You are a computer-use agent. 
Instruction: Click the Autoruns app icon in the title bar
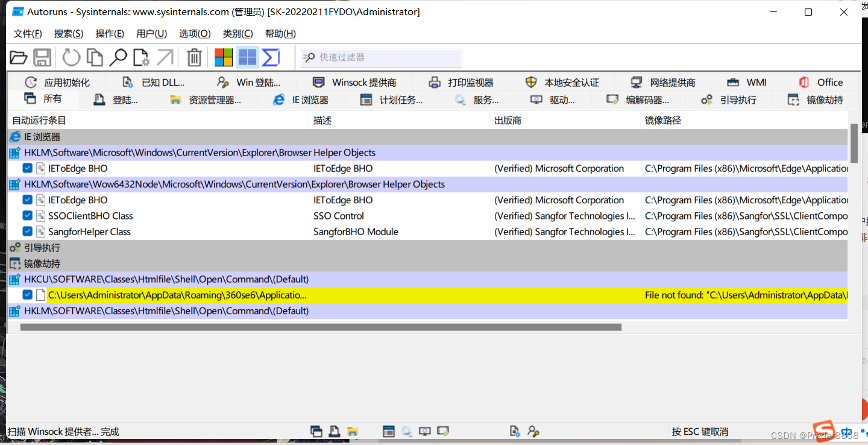pyautogui.click(x=18, y=12)
